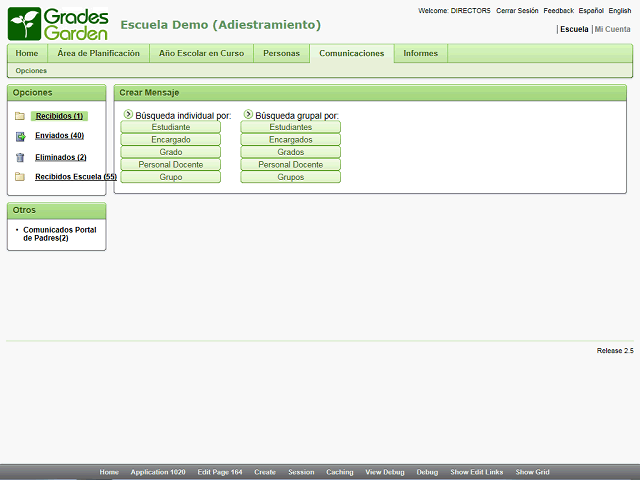Screen dimensions: 640x480
Task: Open the Comunicaciones tab
Action: click(351, 54)
